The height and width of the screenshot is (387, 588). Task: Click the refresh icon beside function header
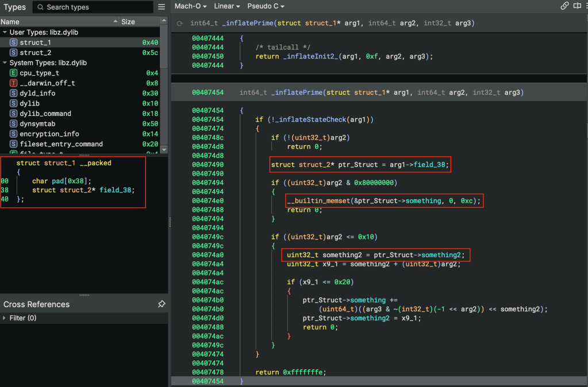180,24
